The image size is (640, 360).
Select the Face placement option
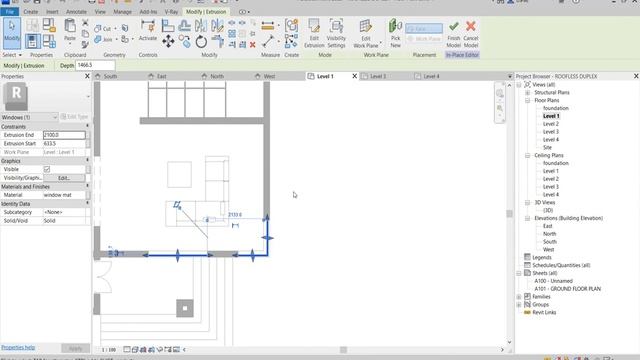click(424, 28)
